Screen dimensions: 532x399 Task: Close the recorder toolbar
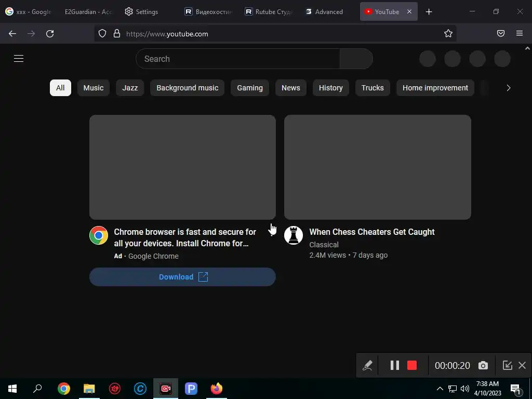click(522, 365)
